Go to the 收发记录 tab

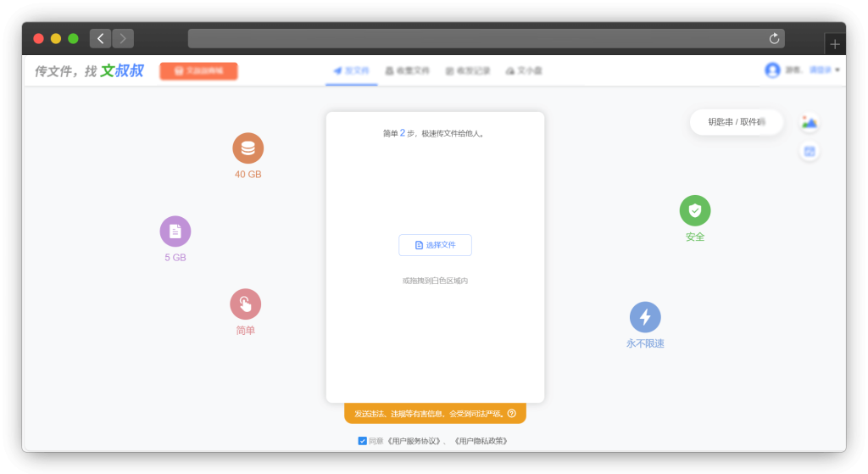pyautogui.click(x=467, y=71)
